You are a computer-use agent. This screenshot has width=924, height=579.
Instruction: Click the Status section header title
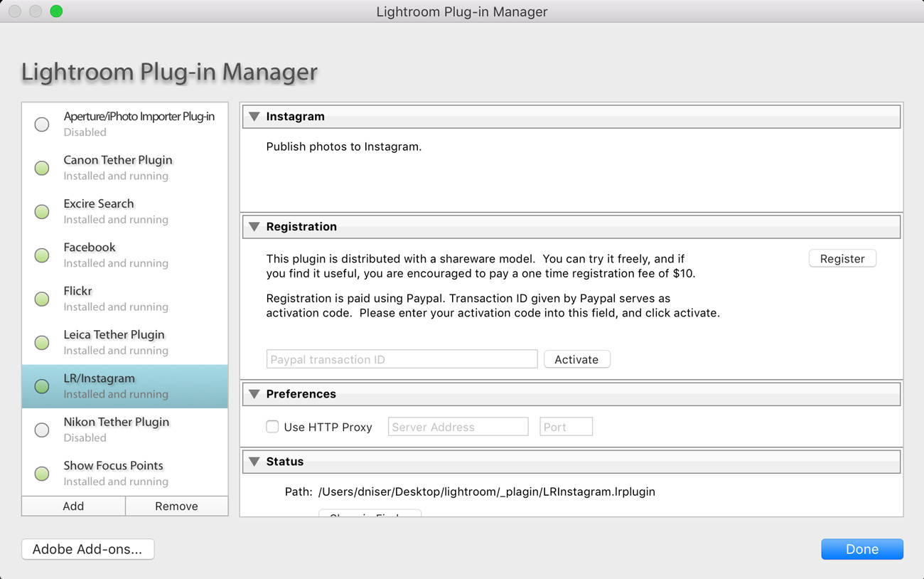(284, 462)
